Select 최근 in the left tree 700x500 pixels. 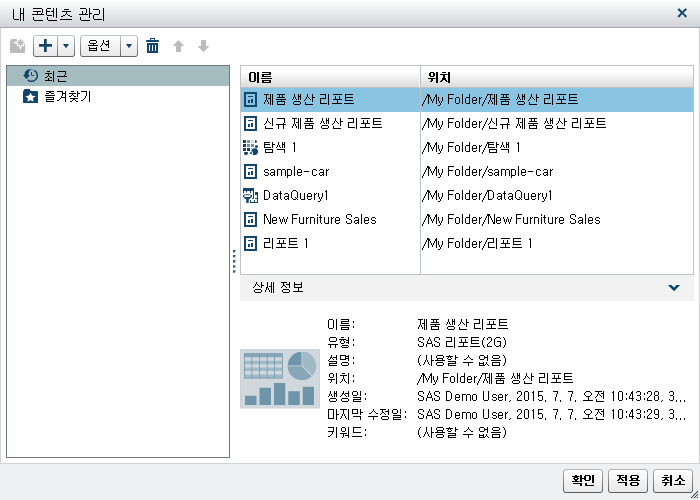[55, 76]
